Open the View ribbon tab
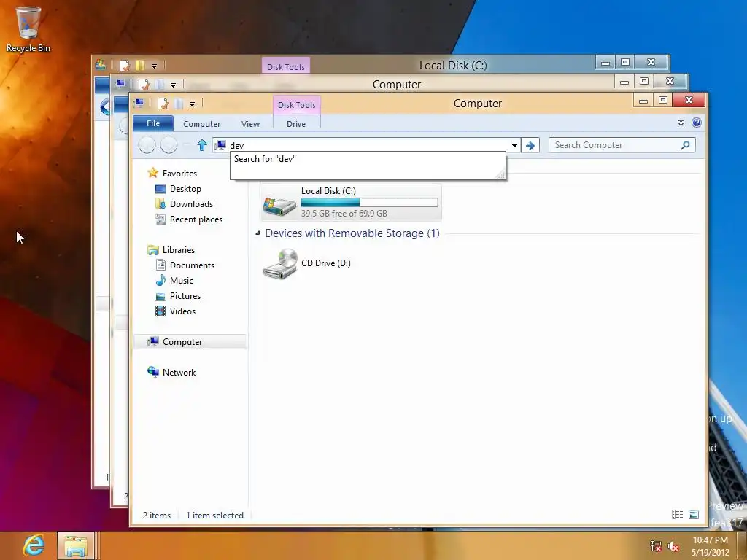 click(x=251, y=124)
